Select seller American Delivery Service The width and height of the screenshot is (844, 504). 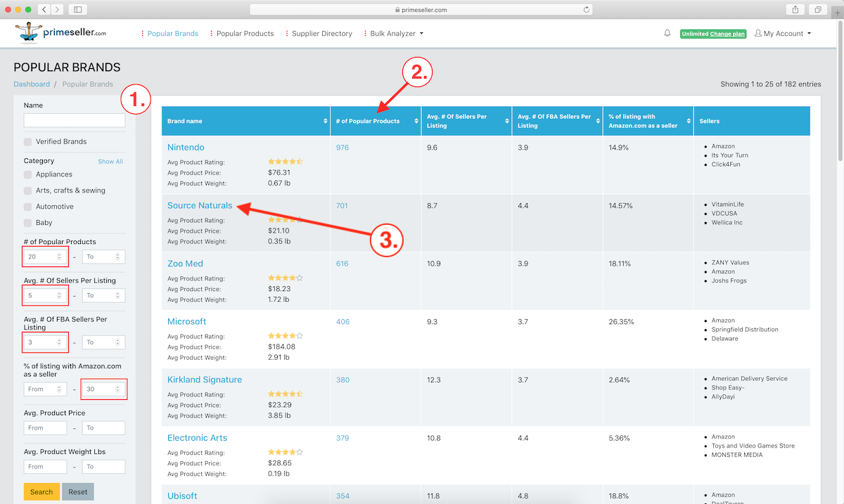point(750,379)
